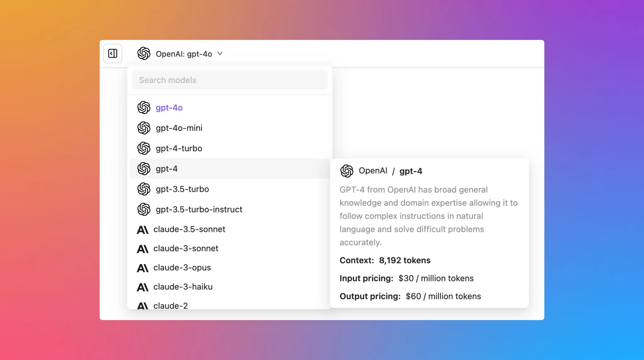Click the OpenAI icon beside gpt-3.5-turbo
The height and width of the screenshot is (360, 644).
click(144, 189)
